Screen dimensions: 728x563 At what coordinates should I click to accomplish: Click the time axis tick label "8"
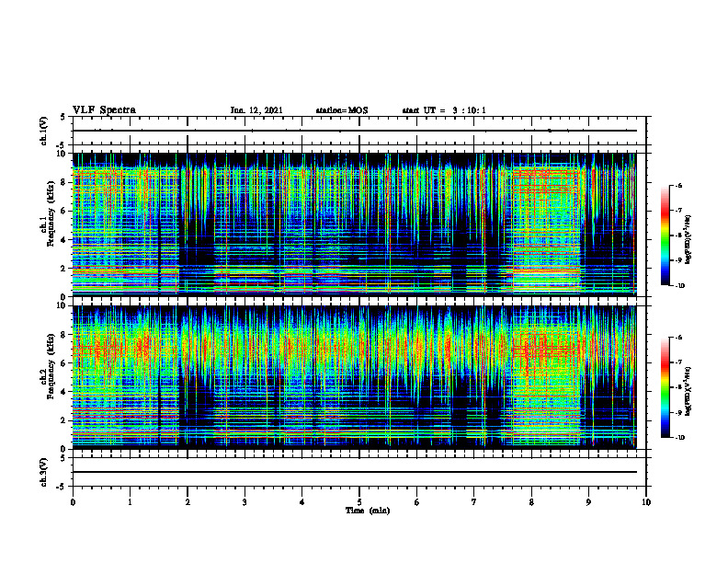click(x=531, y=502)
